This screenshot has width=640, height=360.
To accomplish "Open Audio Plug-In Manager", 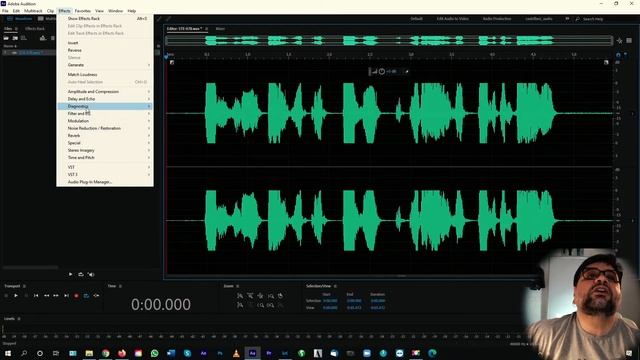I will click(105, 182).
